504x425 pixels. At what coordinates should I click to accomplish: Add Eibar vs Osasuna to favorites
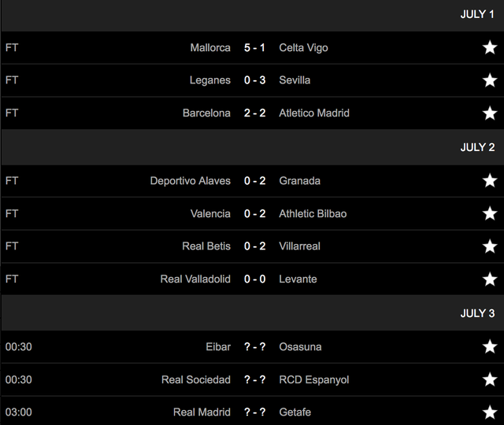tap(490, 347)
